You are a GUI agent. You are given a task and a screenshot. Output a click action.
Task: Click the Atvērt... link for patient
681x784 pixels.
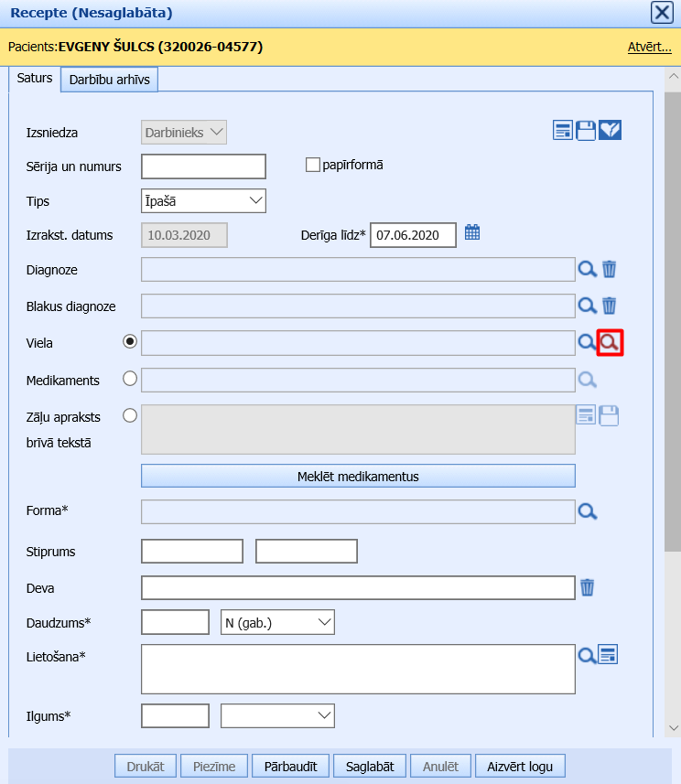[x=649, y=47]
